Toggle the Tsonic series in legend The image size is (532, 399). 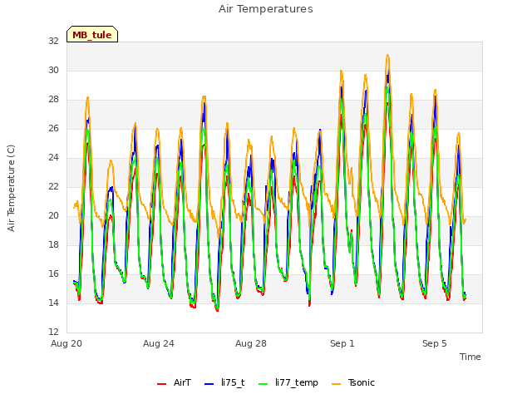tap(353, 382)
